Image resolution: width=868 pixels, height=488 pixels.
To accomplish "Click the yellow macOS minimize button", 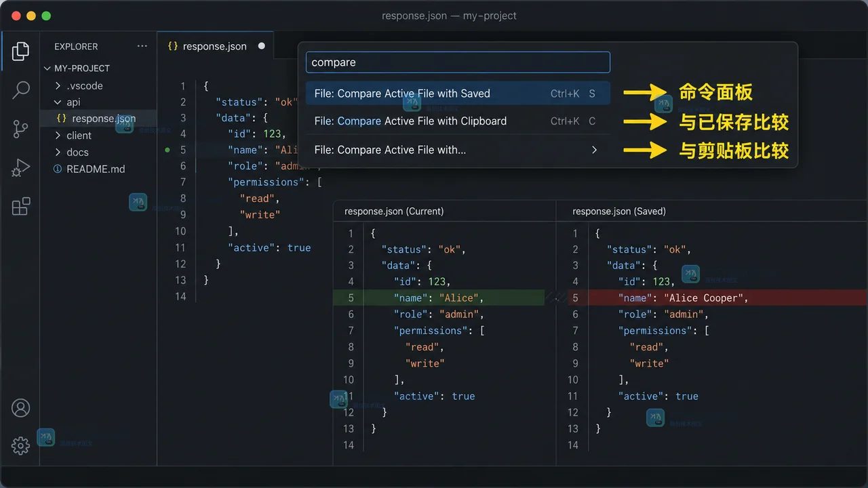I will 31,16.
